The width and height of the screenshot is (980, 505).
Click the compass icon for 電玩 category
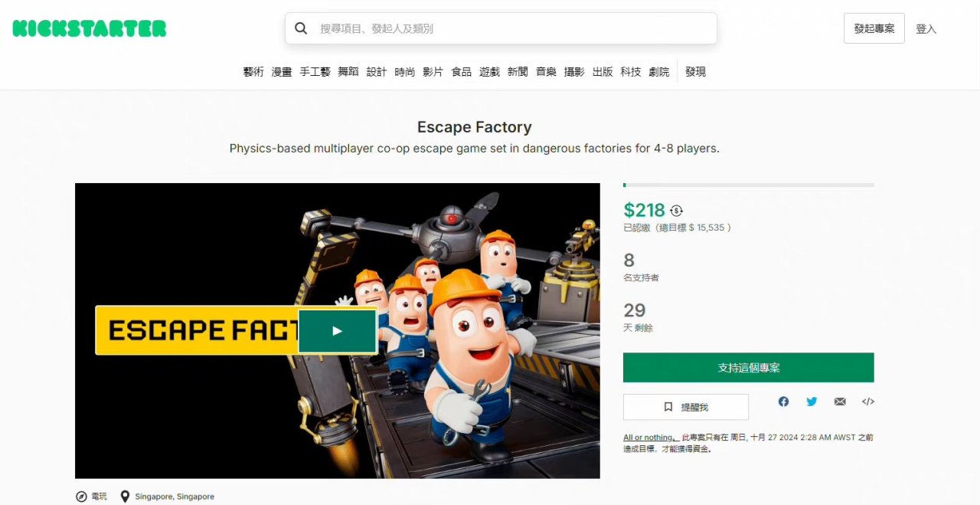81,497
